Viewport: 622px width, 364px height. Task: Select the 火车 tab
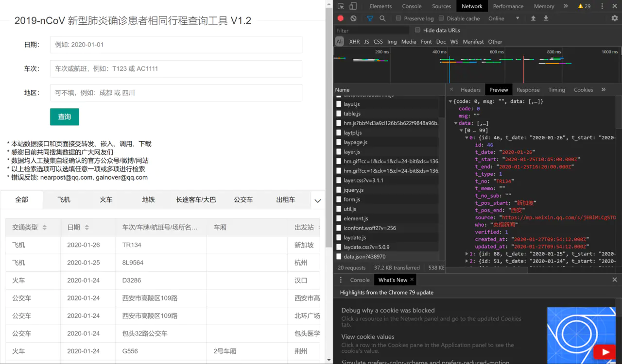coord(106,199)
